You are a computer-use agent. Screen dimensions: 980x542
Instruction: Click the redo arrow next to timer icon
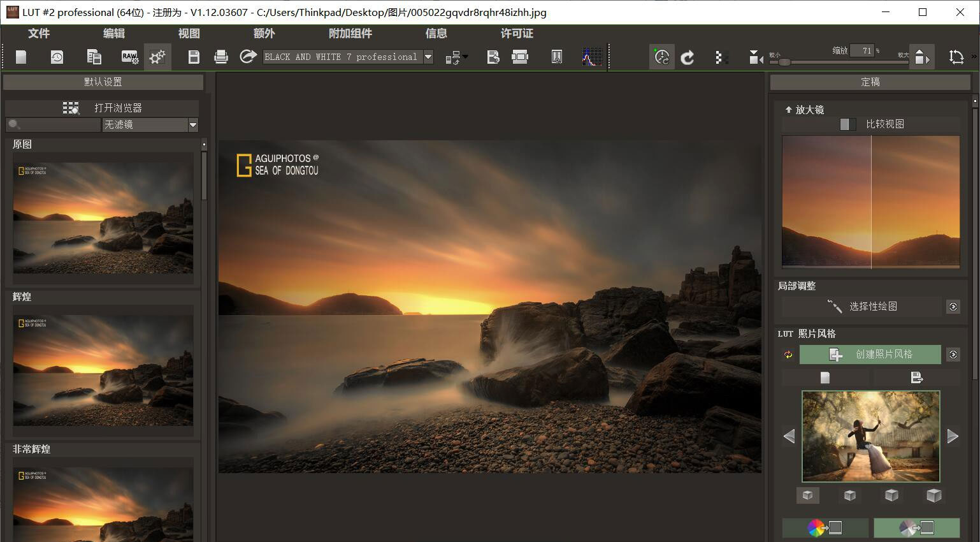(x=688, y=57)
